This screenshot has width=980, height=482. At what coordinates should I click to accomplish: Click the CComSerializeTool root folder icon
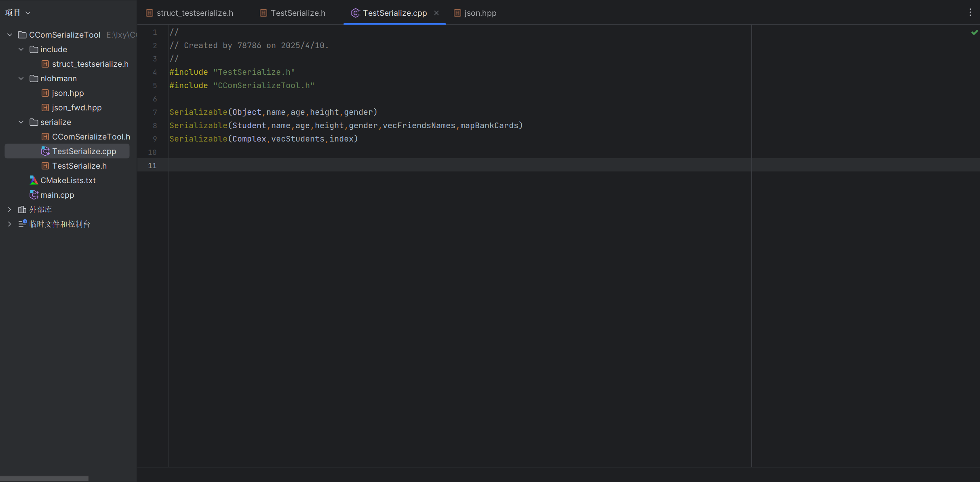tap(22, 35)
